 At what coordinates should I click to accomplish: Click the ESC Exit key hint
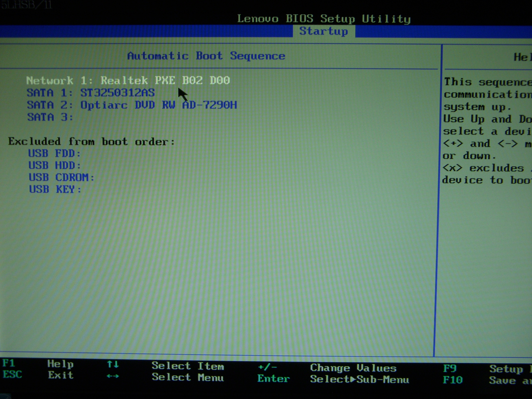pyautogui.click(x=12, y=374)
